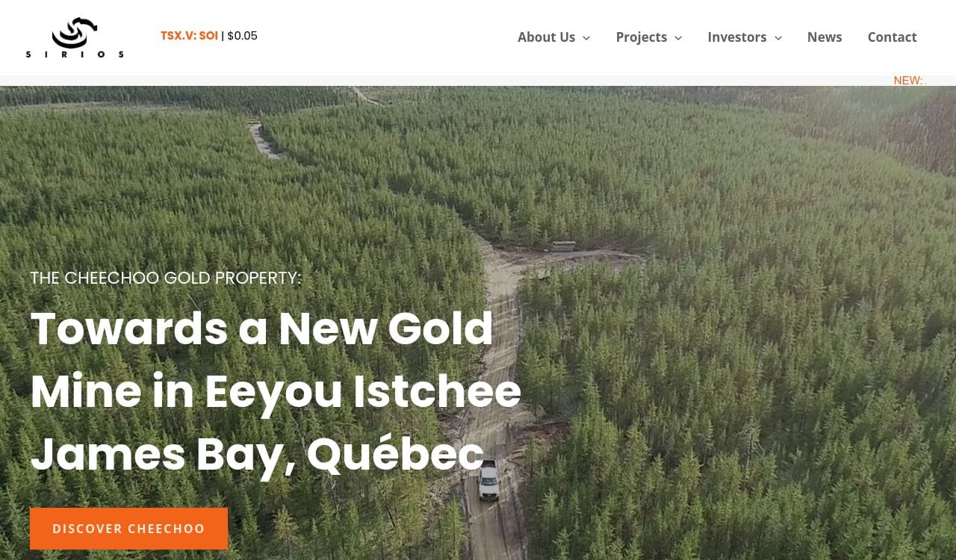Viewport: 956px width, 560px height.
Task: Expand the Projects chevron arrow
Action: [x=678, y=38]
